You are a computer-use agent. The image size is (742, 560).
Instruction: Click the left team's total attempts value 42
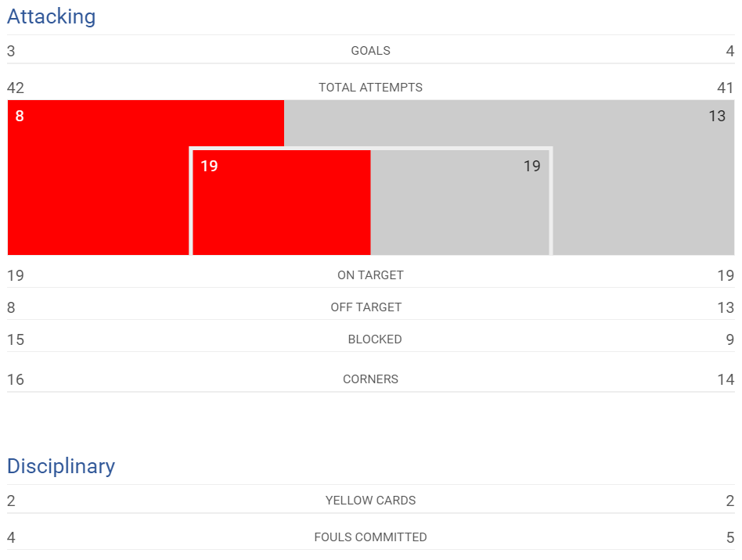point(16,88)
